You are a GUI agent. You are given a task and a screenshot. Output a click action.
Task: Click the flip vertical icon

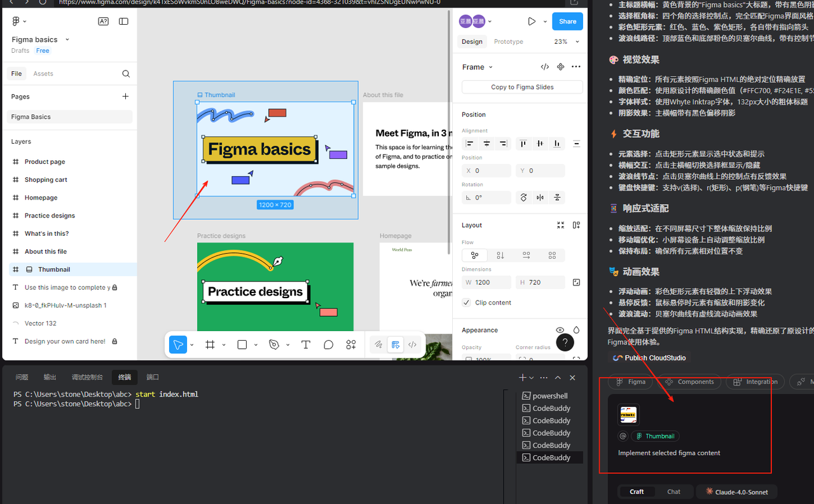[557, 198]
